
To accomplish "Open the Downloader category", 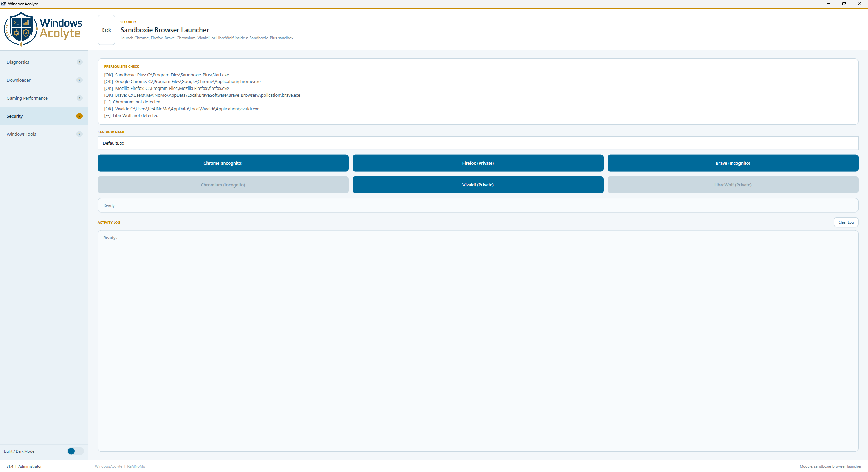I will (44, 80).
